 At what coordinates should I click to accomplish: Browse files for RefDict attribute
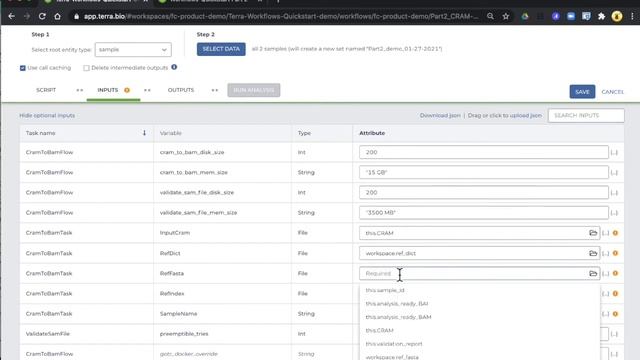click(593, 253)
